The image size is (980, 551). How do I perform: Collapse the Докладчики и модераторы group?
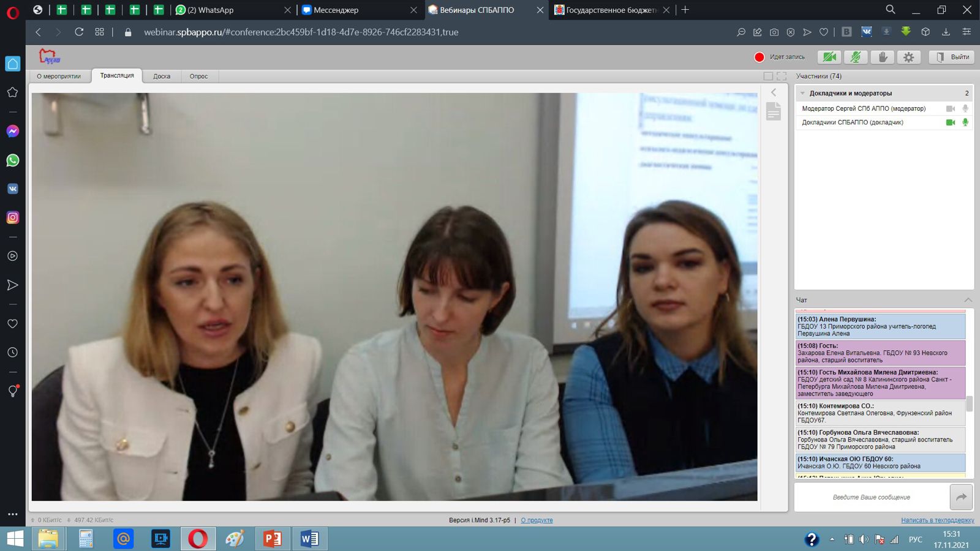(802, 93)
